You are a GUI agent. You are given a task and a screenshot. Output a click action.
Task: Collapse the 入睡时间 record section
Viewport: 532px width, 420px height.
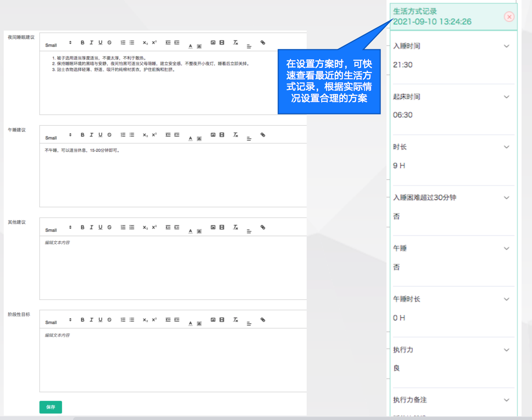coord(507,46)
